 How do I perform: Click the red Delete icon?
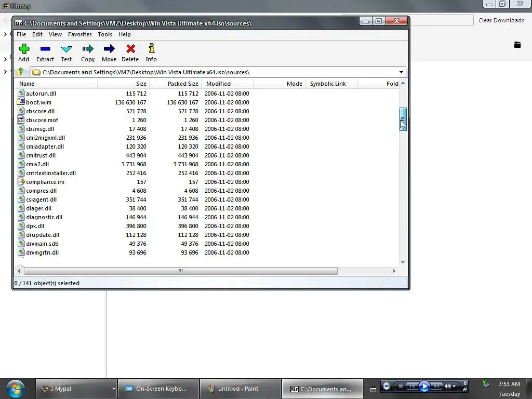130,49
